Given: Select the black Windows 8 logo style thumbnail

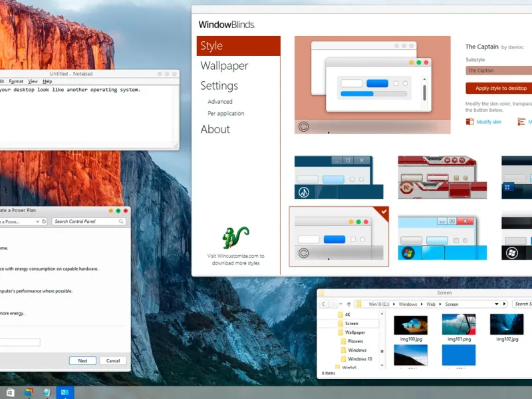Looking at the screenshot, I should [x=517, y=237].
